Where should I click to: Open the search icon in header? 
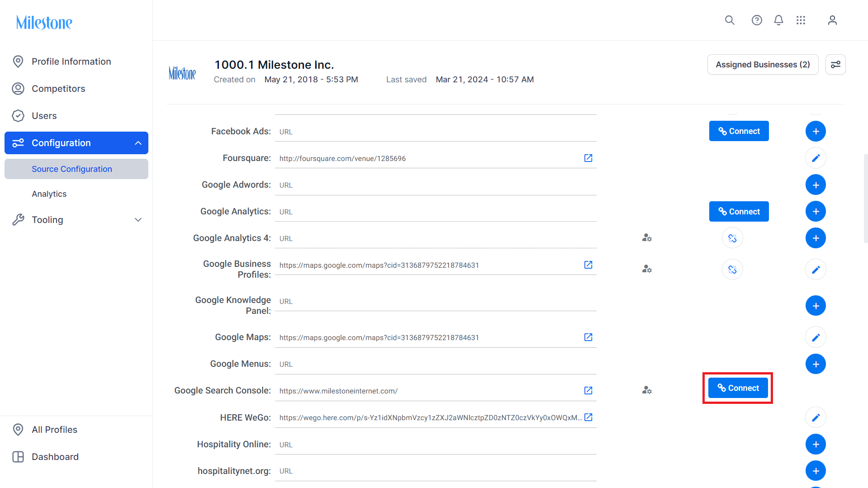pos(730,20)
